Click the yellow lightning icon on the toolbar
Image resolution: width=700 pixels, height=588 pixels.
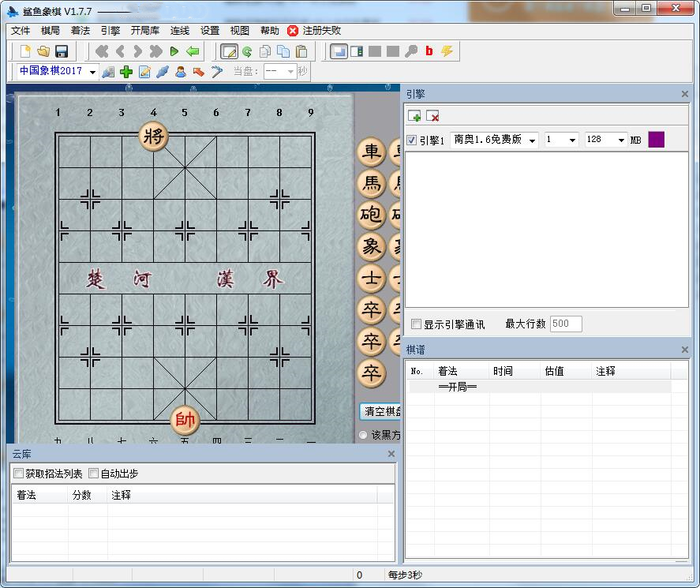tap(447, 51)
